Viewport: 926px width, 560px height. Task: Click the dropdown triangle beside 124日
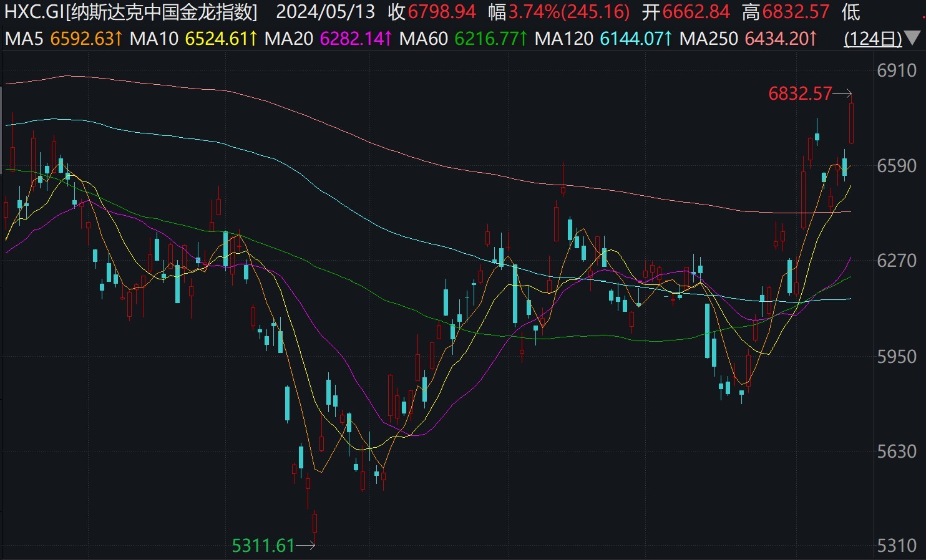(912, 39)
